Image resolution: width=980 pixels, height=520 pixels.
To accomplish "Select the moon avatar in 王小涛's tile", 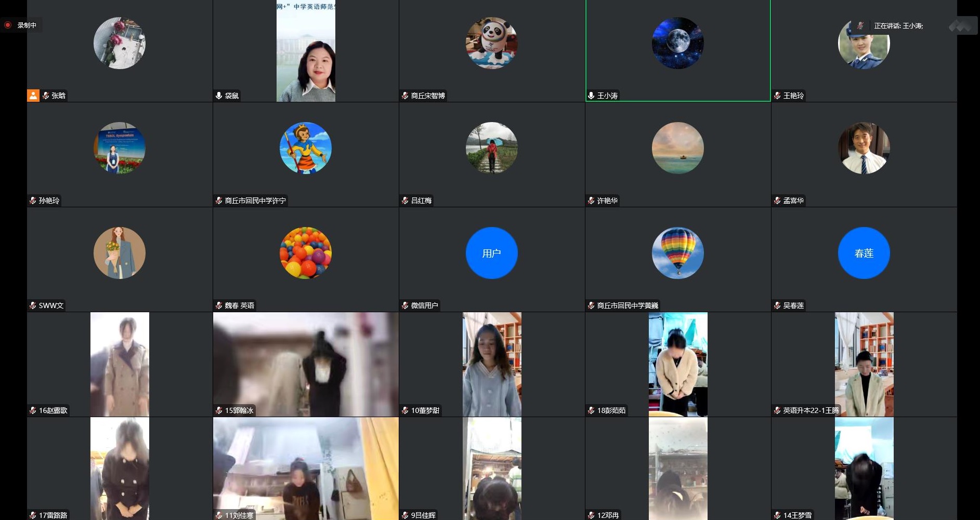I will [677, 43].
